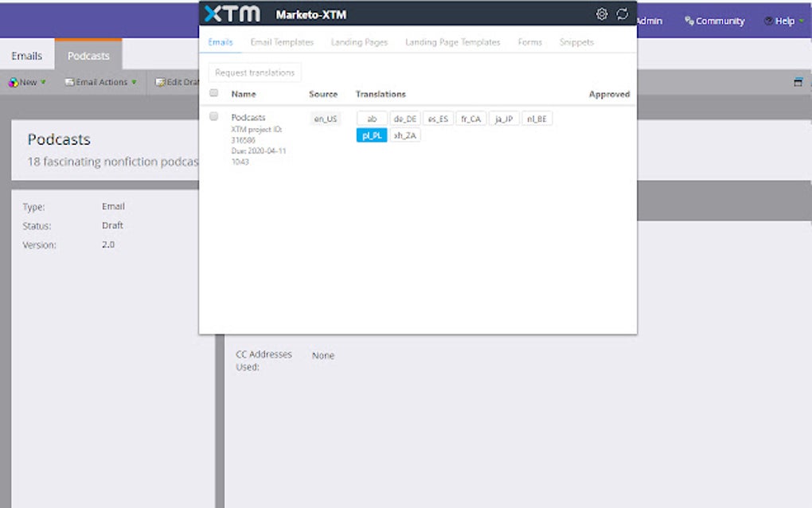
Task: Open the XTM settings gear icon
Action: [x=602, y=14]
